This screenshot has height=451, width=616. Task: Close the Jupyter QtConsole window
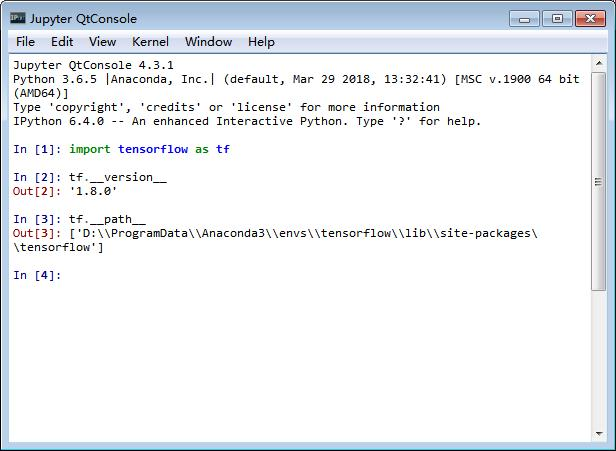pos(590,18)
